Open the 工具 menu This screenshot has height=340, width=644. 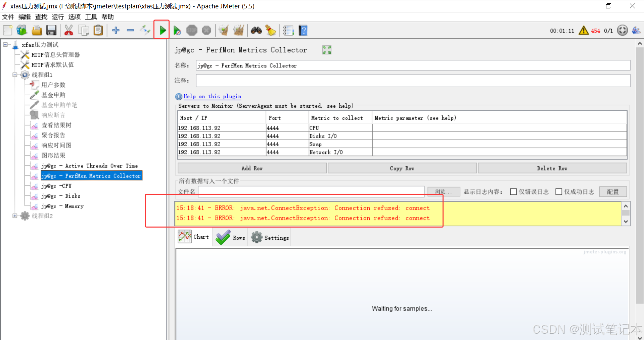[91, 17]
